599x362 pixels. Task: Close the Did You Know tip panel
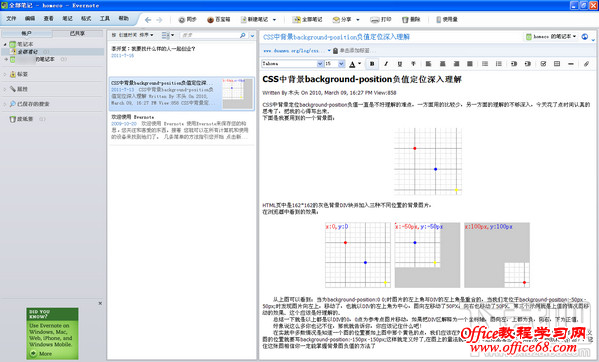pyautogui.click(x=100, y=303)
